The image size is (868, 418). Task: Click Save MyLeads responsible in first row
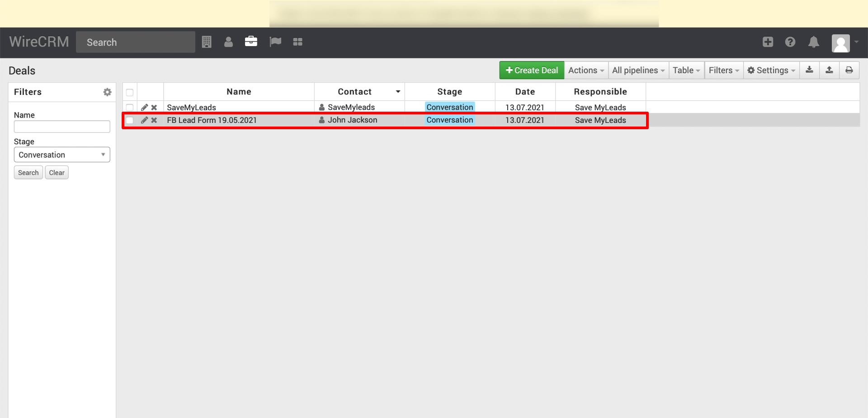point(600,108)
